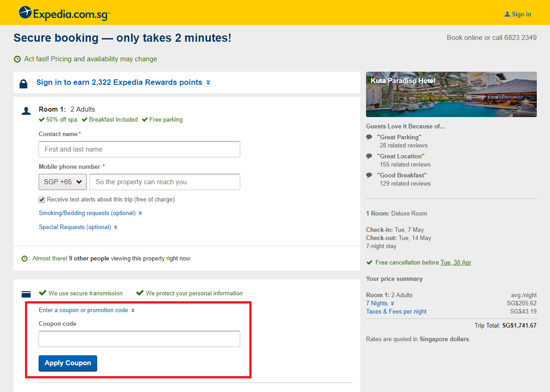Screen dimensions: 550x392
Task: Click checkmark beside protect your personal information
Action: (140, 293)
